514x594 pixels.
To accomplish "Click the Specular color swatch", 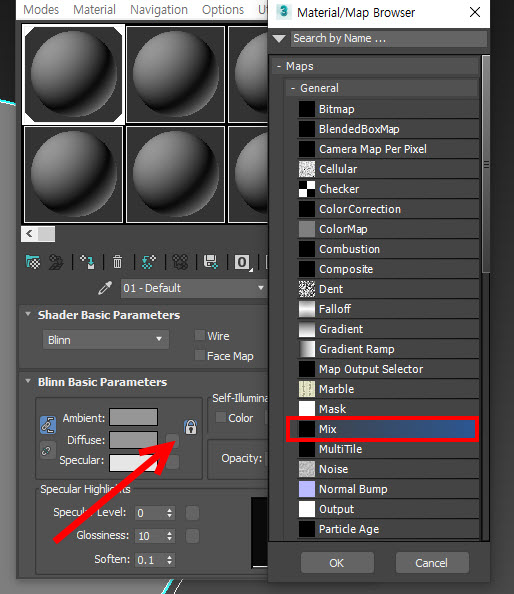I will (133, 463).
